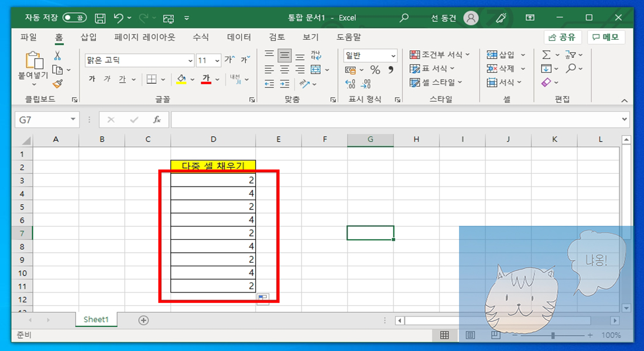Screen dimensions: 644x351
Task: Click the zoom slider handle
Action: click(553, 335)
